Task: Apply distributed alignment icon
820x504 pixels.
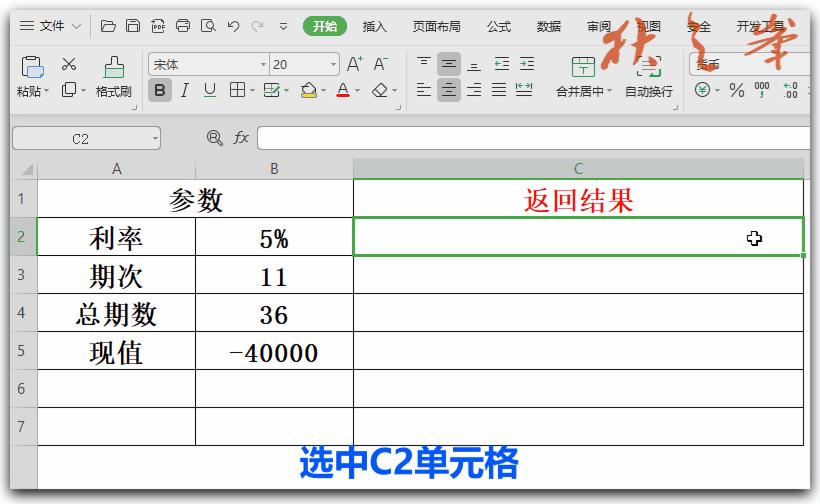Action: click(524, 90)
